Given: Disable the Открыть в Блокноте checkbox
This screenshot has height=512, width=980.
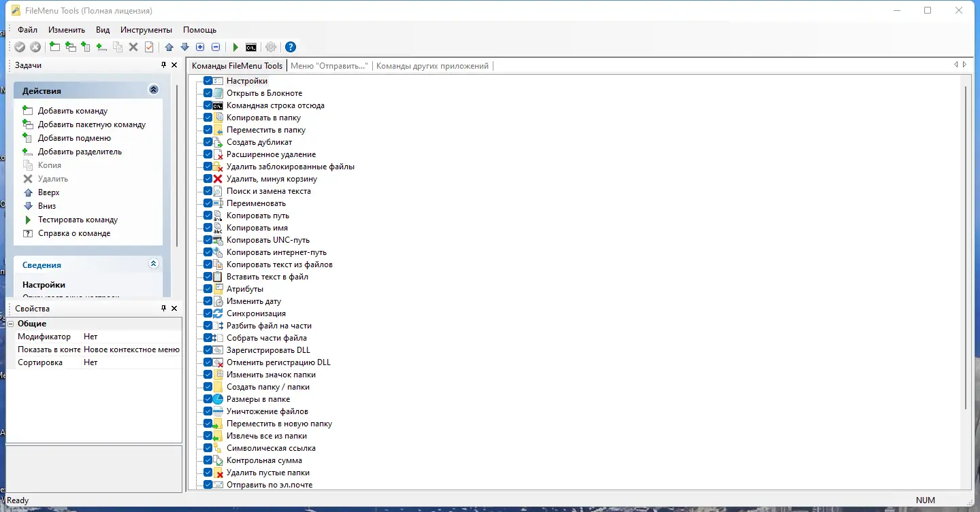Looking at the screenshot, I should click(x=208, y=92).
